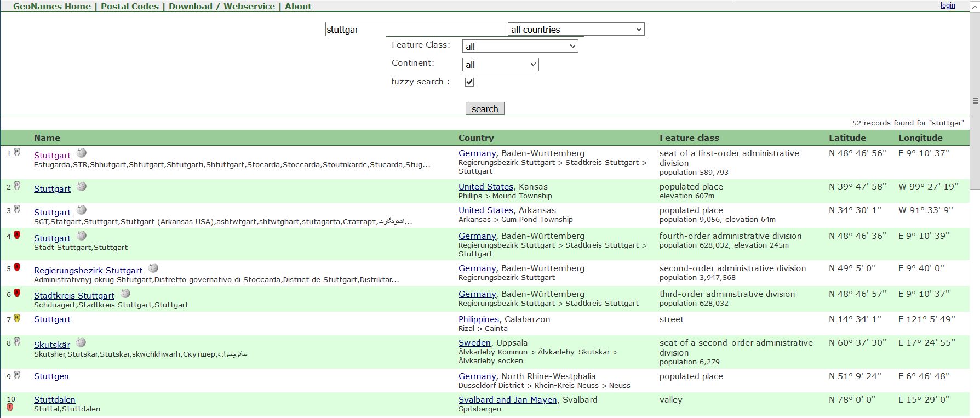
Task: Click the Wikipedia globe icon beside Skutskär
Action: coord(81,343)
